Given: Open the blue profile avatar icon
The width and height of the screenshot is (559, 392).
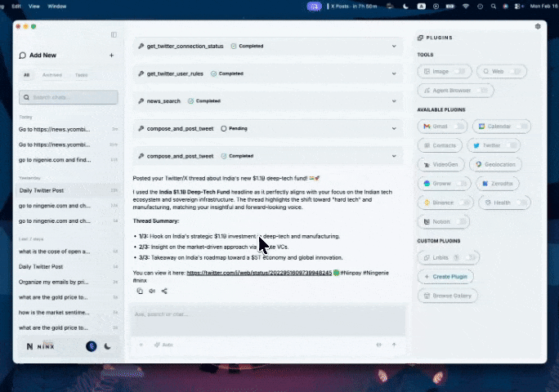Looking at the screenshot, I should pyautogui.click(x=92, y=346).
